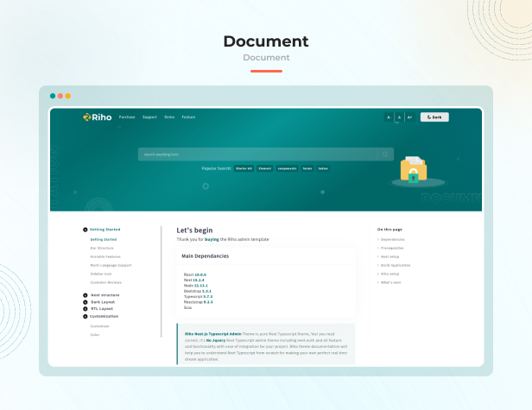Image resolution: width=532 pixels, height=410 pixels.
Task: Click the teal window dot in mockup
Action: pos(53,96)
